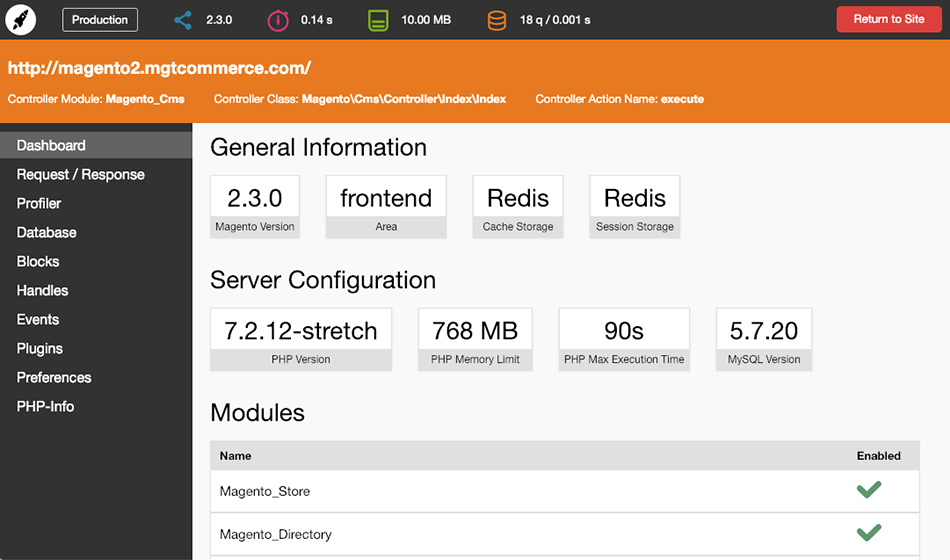The image size is (950, 560).
Task: Click the Magento_Cms controller module text
Action: [145, 99]
